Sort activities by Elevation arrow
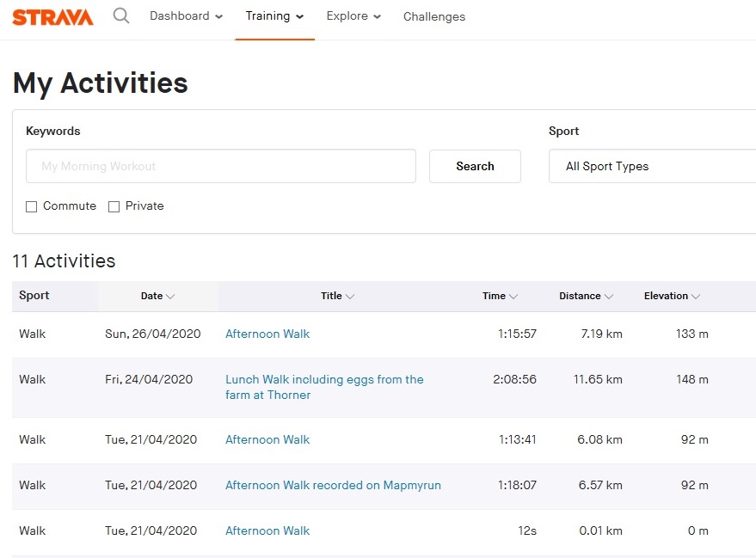Viewport: 756px width, 558px height. (x=696, y=297)
